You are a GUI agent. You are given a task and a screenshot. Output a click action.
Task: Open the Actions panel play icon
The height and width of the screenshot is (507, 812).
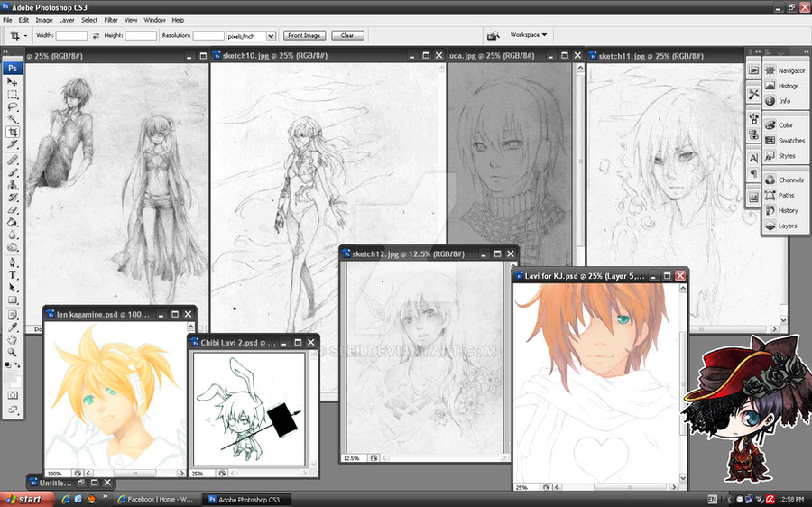click(x=753, y=70)
